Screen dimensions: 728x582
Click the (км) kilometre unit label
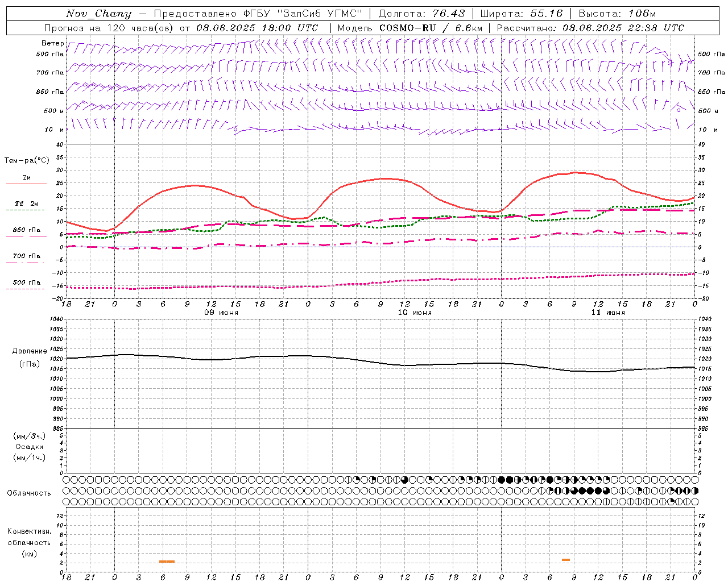point(30,554)
